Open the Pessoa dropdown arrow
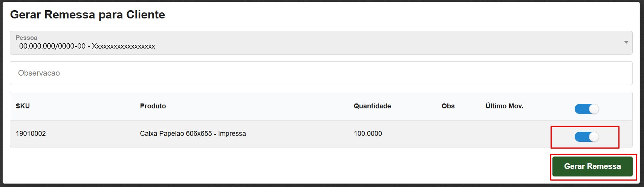Screen dimensions: 644x187 coord(626,43)
